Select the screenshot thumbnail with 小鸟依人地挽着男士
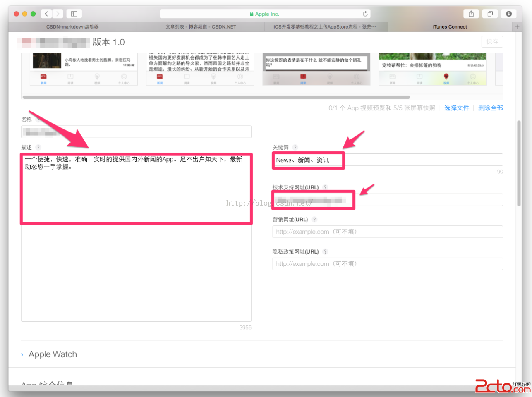 coord(84,69)
